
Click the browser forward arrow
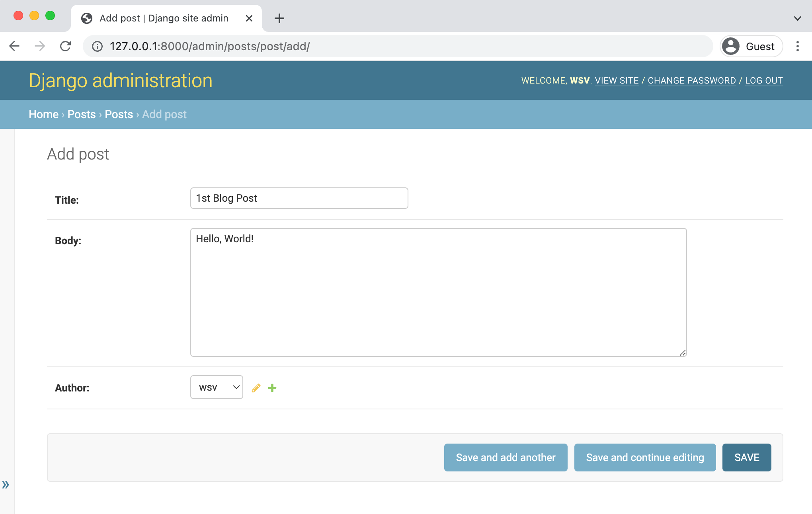(40, 46)
